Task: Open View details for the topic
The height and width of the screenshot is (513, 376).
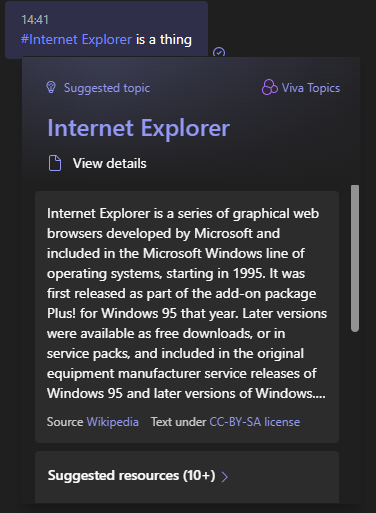Action: coord(110,163)
